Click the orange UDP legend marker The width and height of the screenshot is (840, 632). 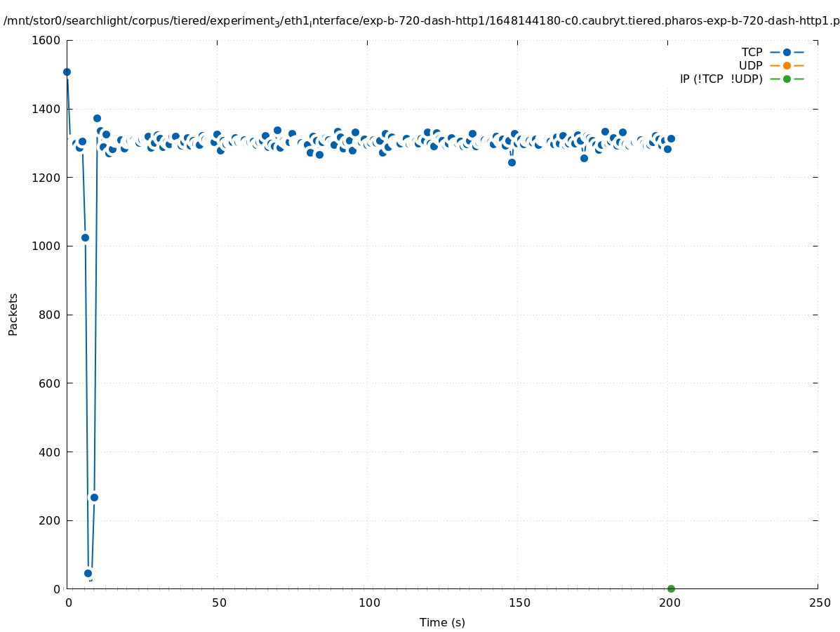(x=787, y=65)
